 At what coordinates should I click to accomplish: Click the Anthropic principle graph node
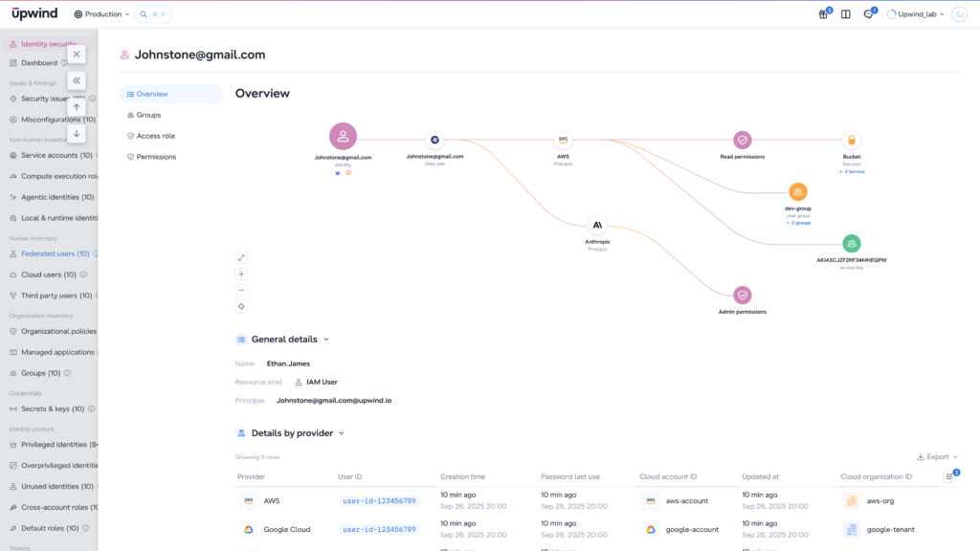coord(597,225)
